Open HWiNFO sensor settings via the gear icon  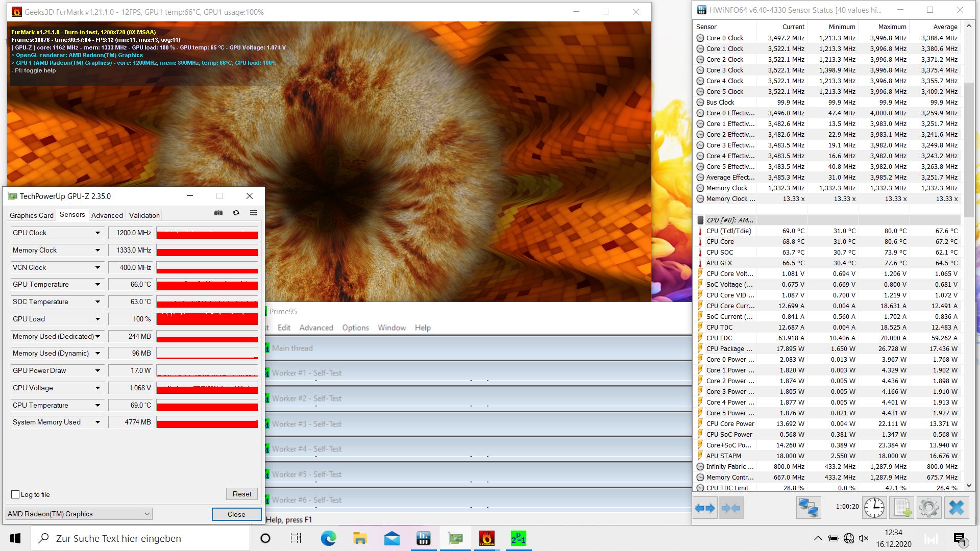coord(928,508)
